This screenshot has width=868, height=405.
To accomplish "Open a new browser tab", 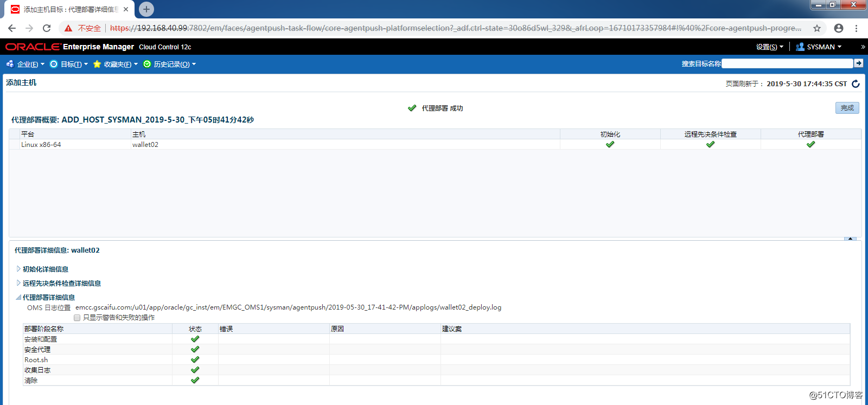I will click(146, 9).
